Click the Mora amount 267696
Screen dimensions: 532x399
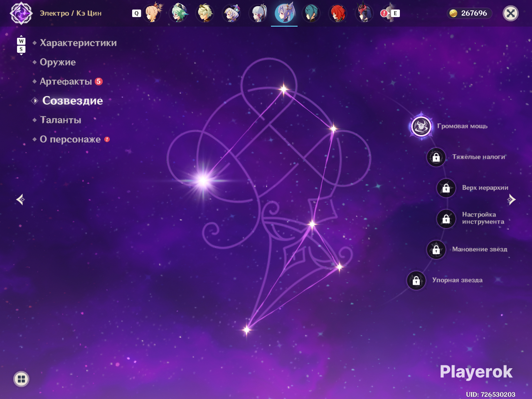point(474,13)
